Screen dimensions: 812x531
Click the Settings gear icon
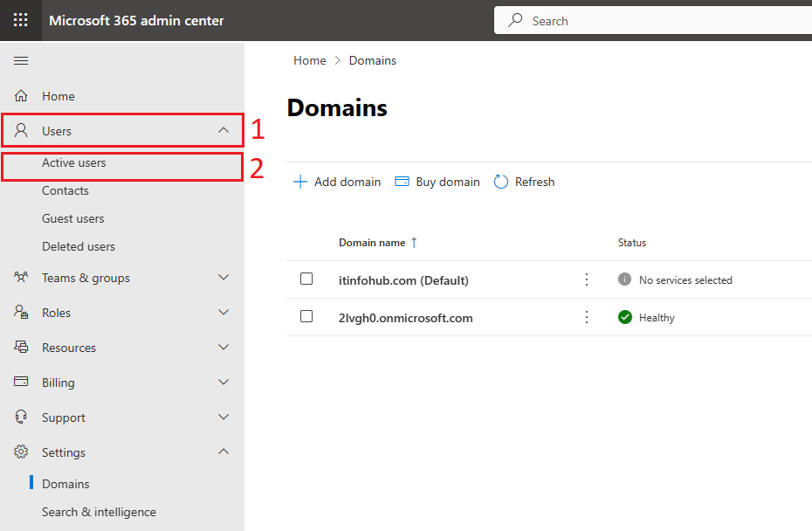coord(21,452)
